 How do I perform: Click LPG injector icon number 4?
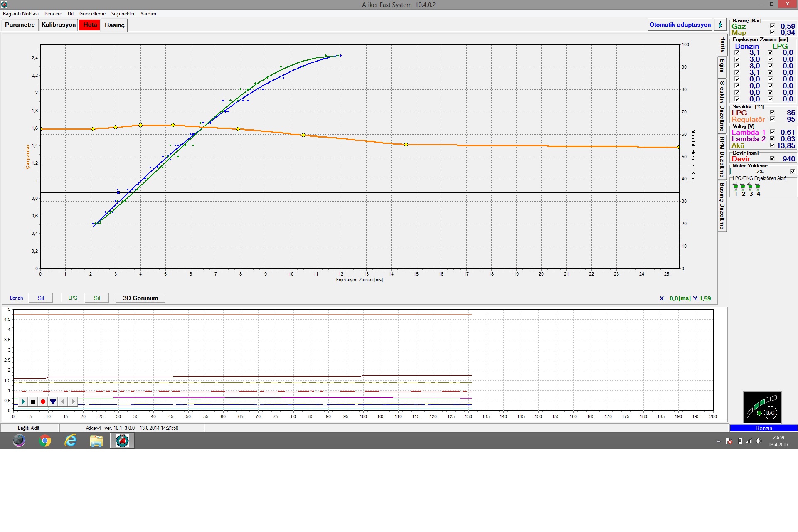[x=758, y=186]
